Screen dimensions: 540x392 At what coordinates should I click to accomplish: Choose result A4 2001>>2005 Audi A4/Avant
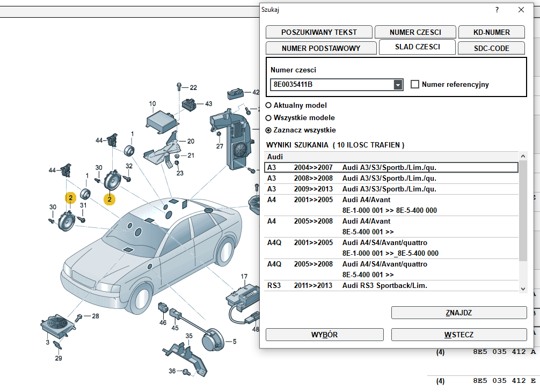[x=391, y=205]
